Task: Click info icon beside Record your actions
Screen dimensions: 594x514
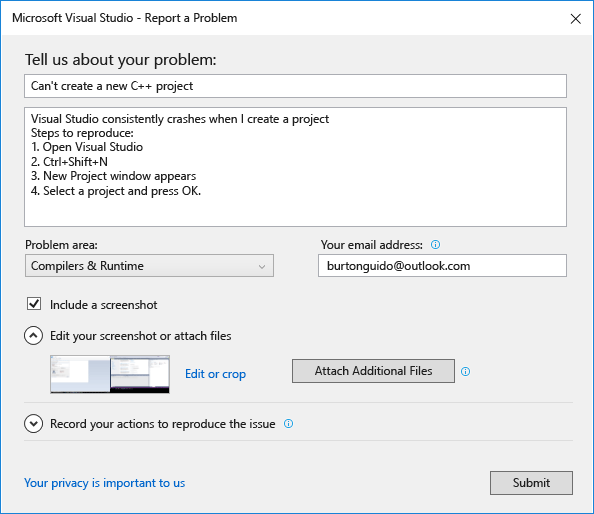Action: (x=288, y=424)
